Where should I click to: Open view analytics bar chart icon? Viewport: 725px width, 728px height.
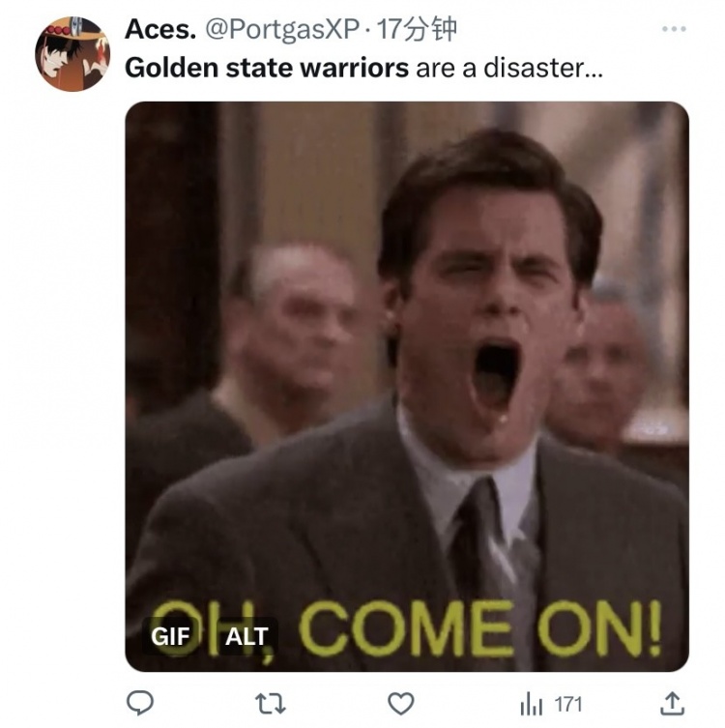(532, 704)
